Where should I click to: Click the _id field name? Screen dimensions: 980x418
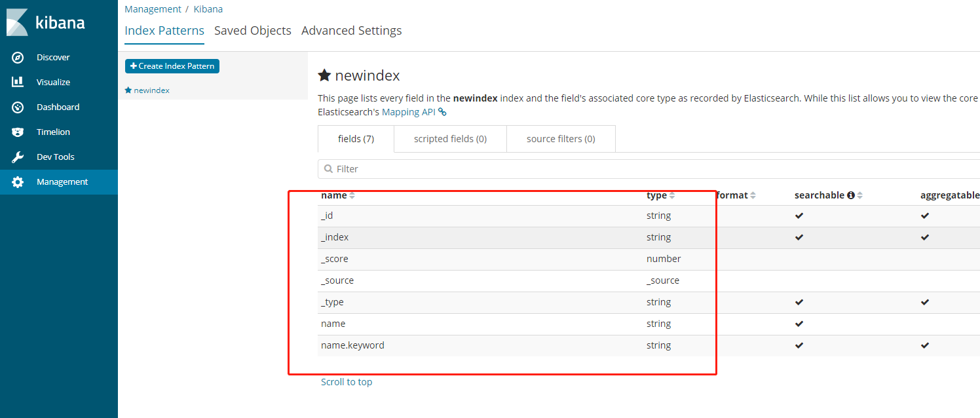pos(327,216)
